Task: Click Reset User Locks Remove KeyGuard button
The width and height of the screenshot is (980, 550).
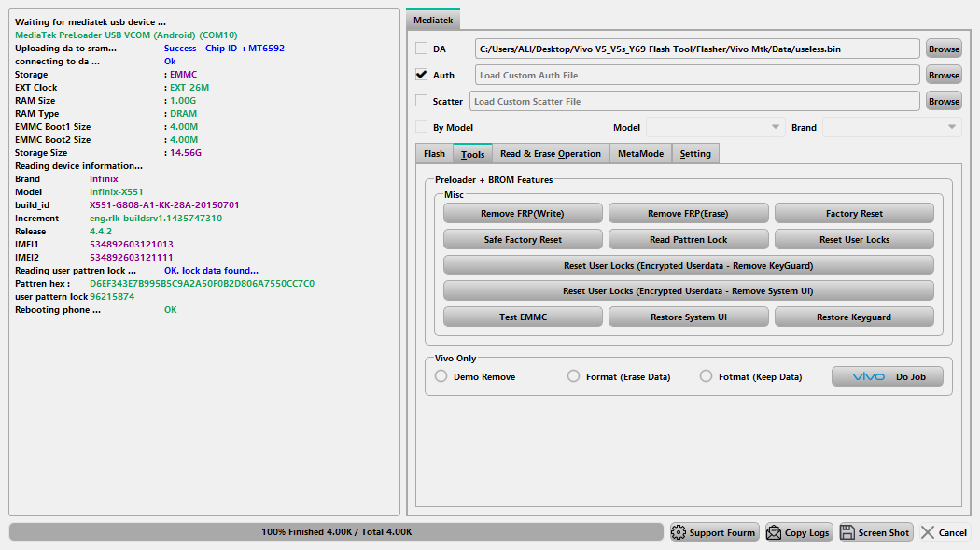Action: click(688, 265)
